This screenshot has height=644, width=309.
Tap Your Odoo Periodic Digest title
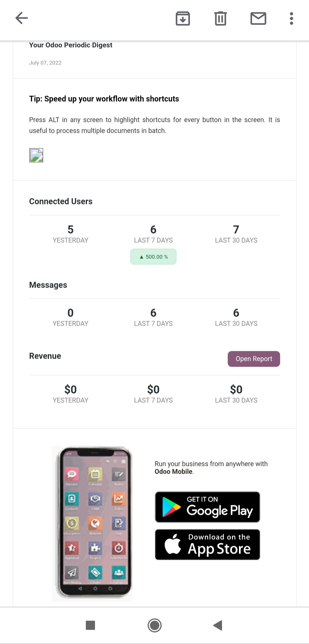coord(71,45)
